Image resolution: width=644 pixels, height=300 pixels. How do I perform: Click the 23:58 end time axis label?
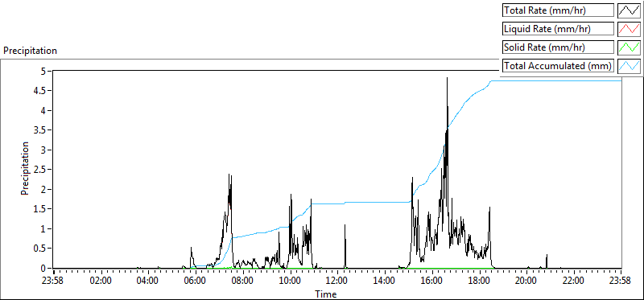point(621,282)
